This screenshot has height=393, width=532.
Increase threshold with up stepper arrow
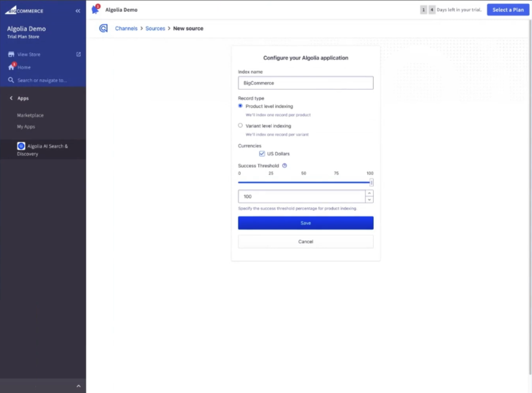pyautogui.click(x=369, y=193)
